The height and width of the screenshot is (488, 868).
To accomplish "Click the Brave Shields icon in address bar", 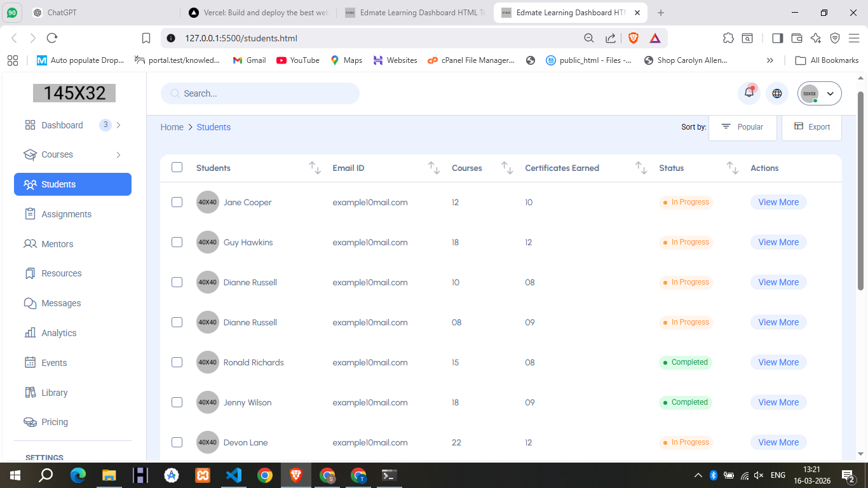I will [633, 38].
